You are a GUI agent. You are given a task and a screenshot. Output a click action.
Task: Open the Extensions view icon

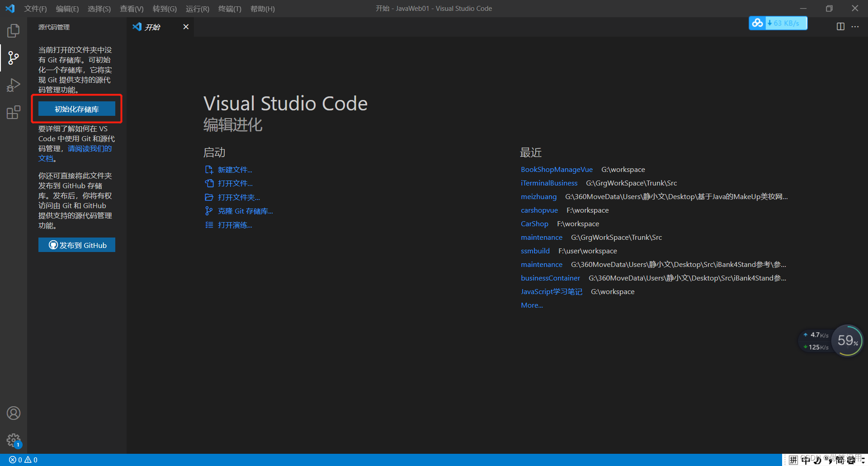tap(14, 112)
